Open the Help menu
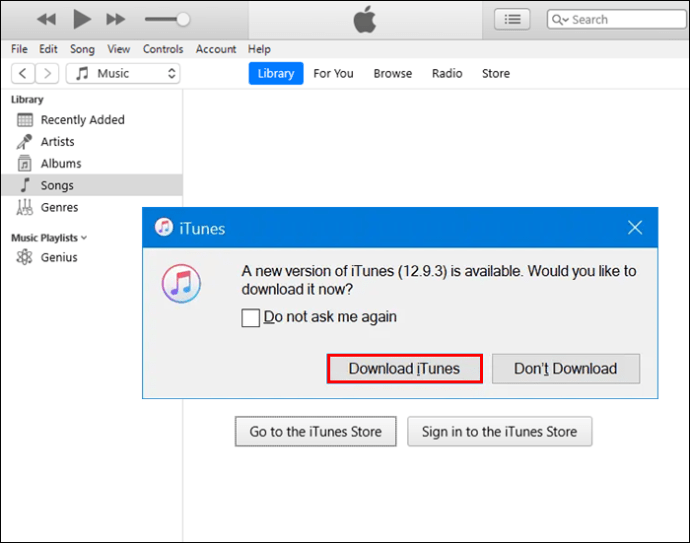The image size is (690, 543). tap(259, 49)
